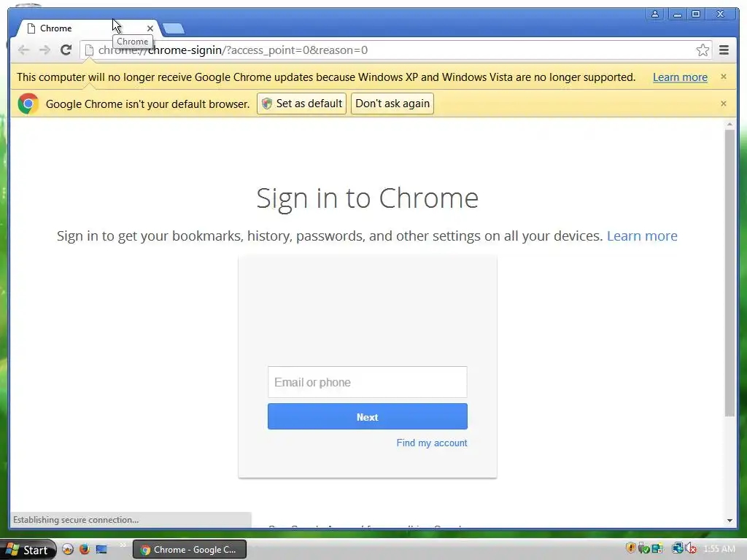Click the scrollbar up arrow

coord(729,124)
